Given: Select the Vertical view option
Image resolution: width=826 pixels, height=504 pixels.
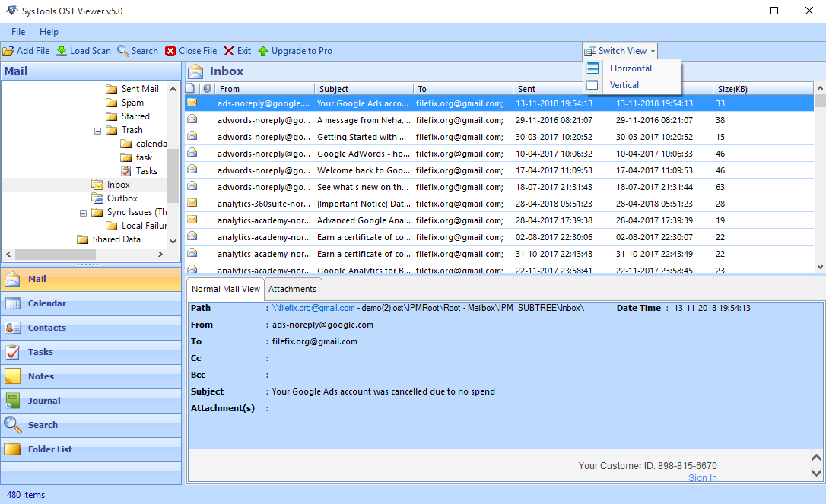Looking at the screenshot, I should click(624, 85).
